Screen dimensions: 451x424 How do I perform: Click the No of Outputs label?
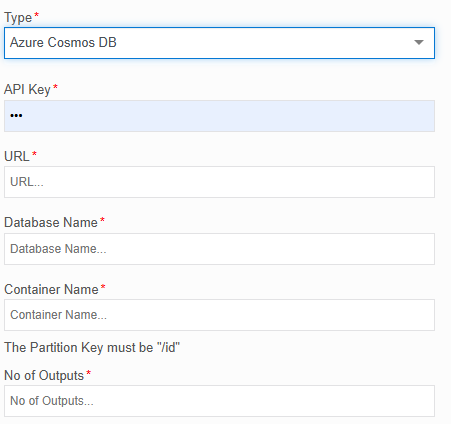[x=44, y=375]
